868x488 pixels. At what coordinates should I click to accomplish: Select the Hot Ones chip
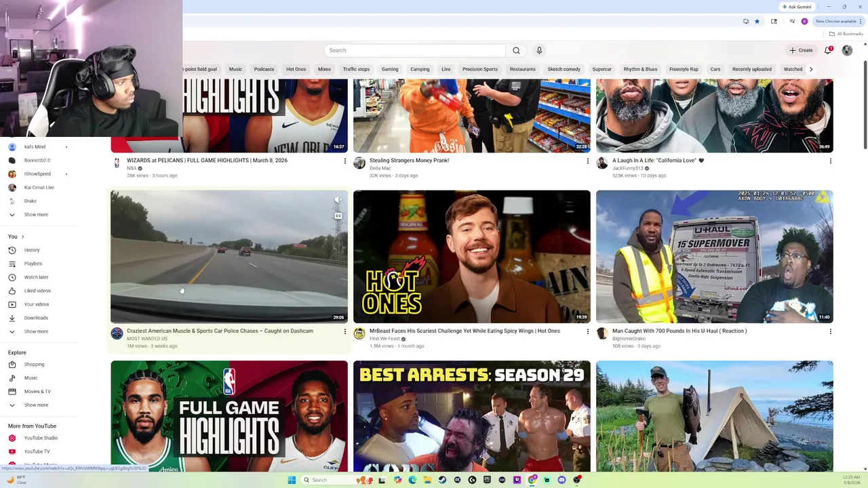point(296,69)
